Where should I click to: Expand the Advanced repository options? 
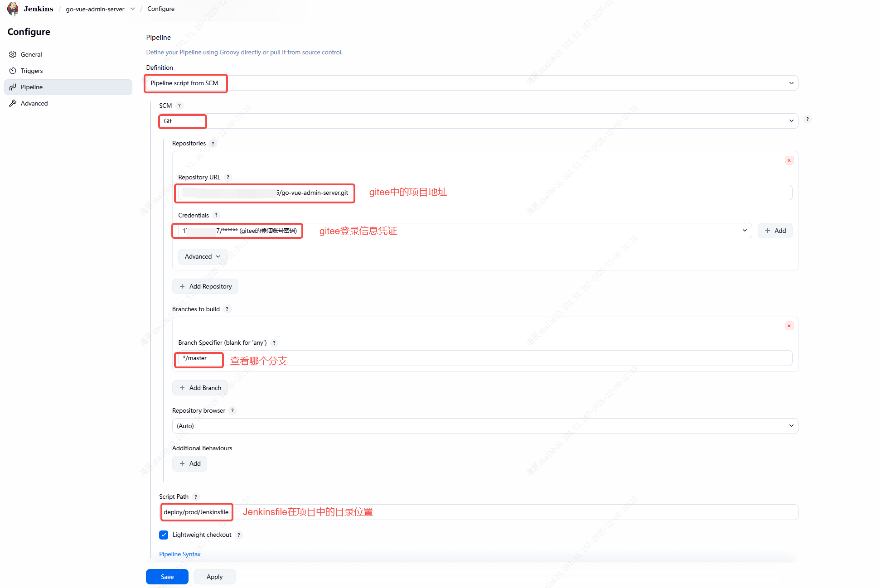[x=202, y=256]
